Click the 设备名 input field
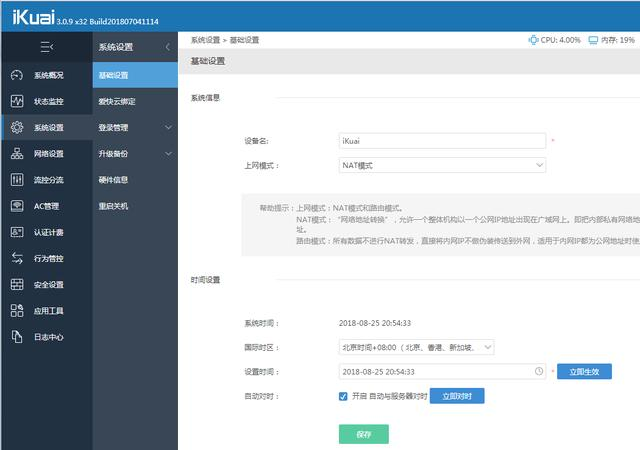The image size is (640, 450). [x=442, y=141]
